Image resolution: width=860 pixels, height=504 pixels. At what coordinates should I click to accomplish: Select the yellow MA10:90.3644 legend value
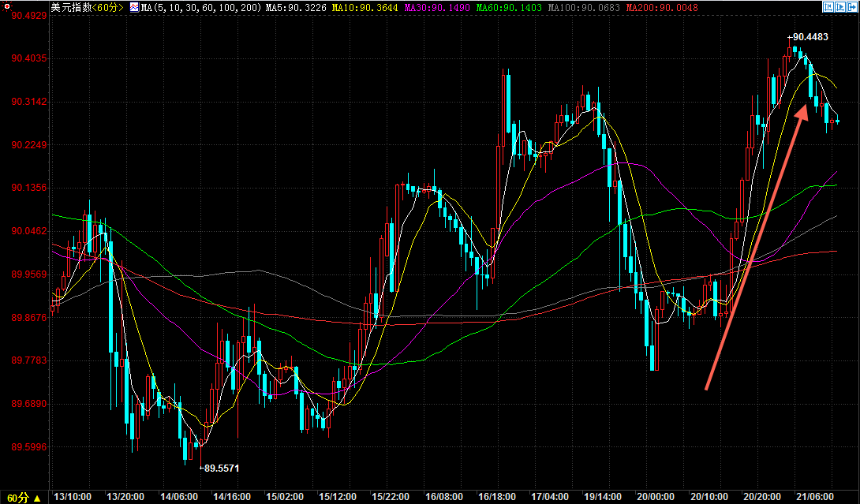(x=365, y=8)
